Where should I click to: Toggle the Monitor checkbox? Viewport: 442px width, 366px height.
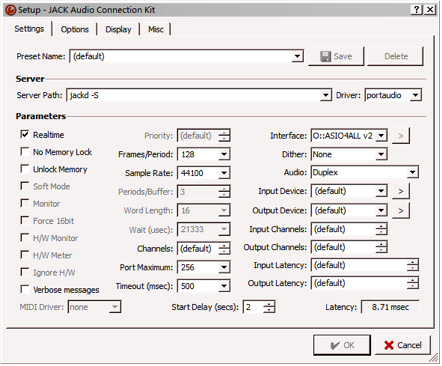pos(25,203)
